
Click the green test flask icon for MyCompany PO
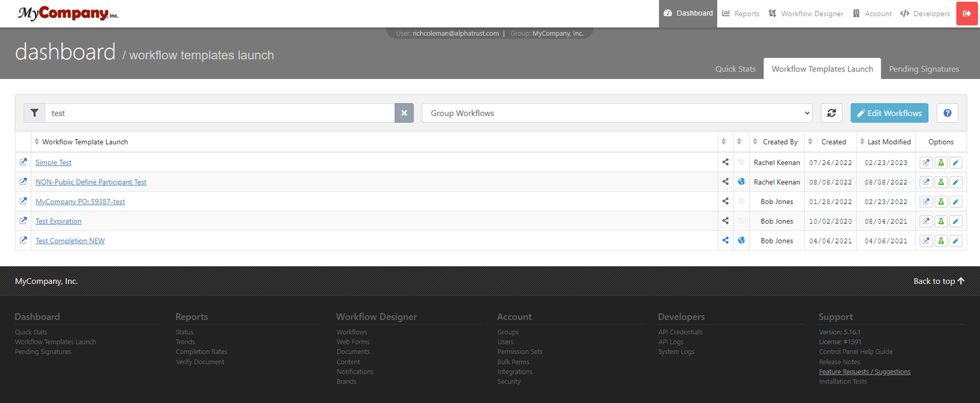click(940, 201)
